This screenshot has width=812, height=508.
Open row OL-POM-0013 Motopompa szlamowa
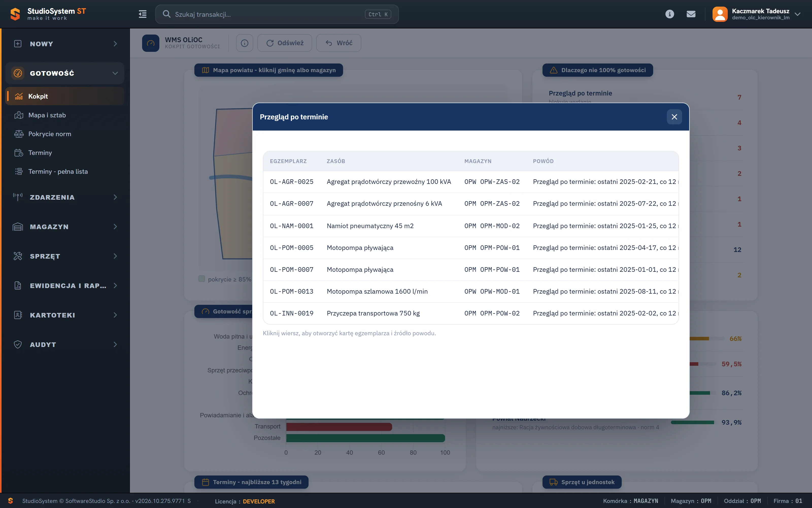(x=471, y=291)
